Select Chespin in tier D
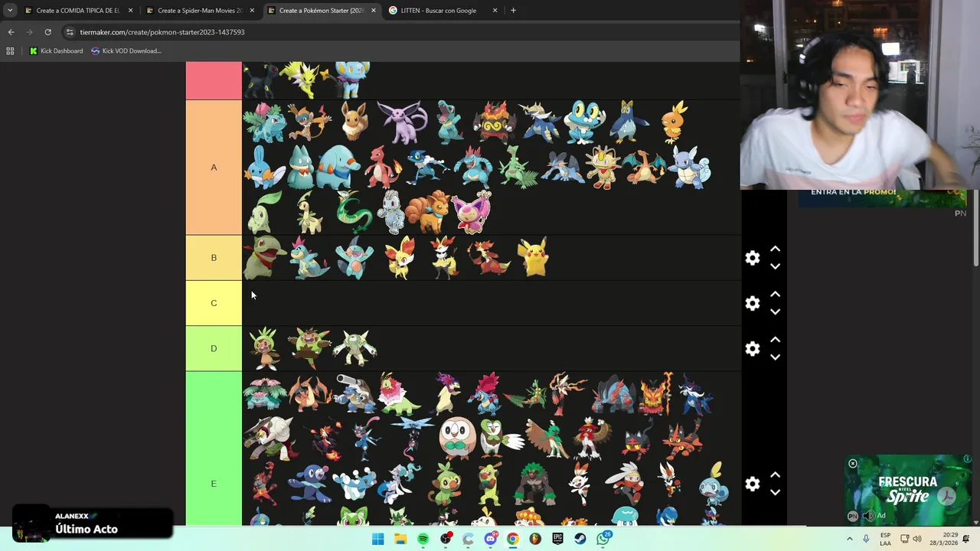This screenshot has height=551, width=980. (264, 348)
